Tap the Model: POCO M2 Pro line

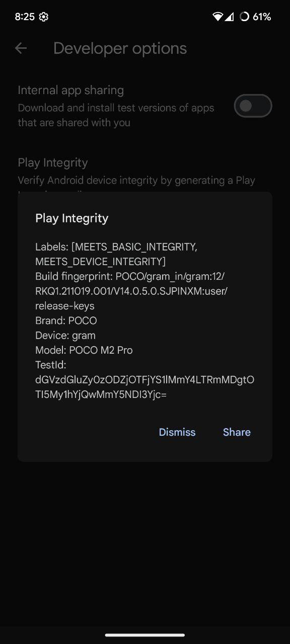click(84, 350)
